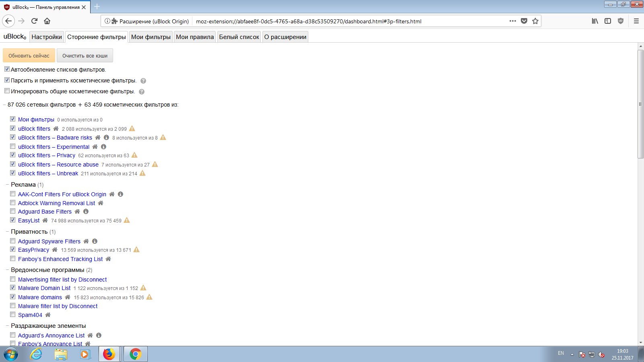
Task: Click the taskbar volume icon
Action: click(601, 354)
